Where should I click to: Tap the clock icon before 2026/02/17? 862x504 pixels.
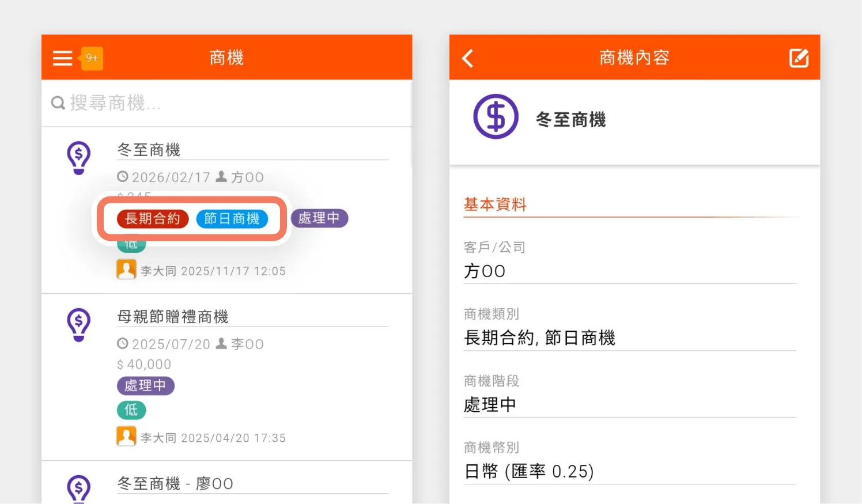(x=122, y=177)
